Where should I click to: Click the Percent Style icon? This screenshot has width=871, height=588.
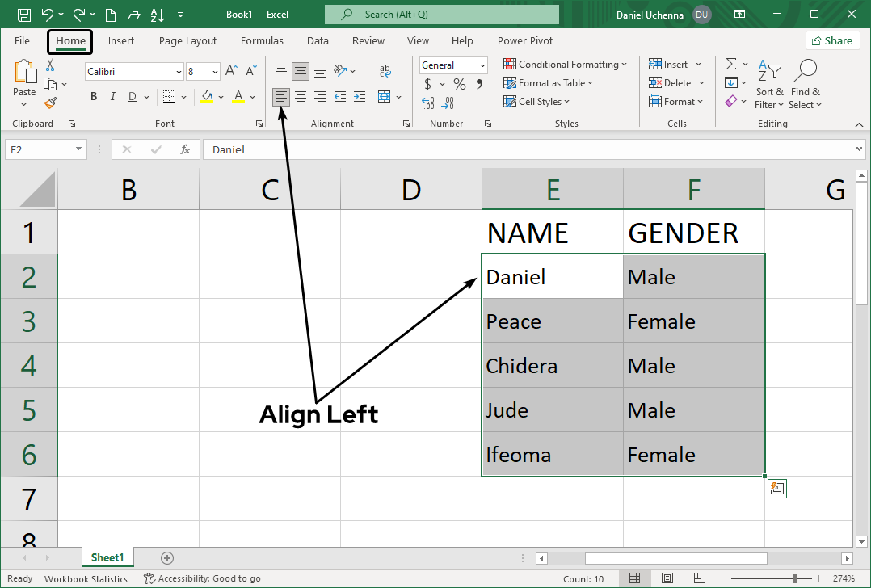[x=458, y=83]
